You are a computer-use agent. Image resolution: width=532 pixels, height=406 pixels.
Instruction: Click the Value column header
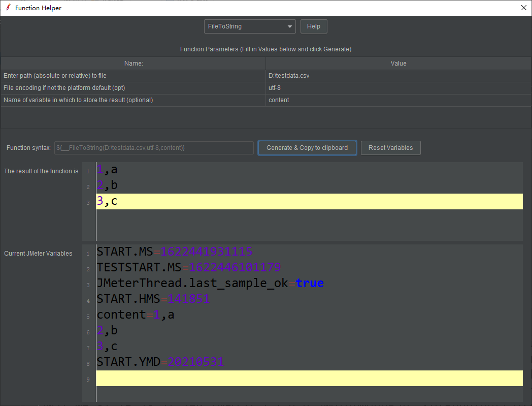click(398, 64)
